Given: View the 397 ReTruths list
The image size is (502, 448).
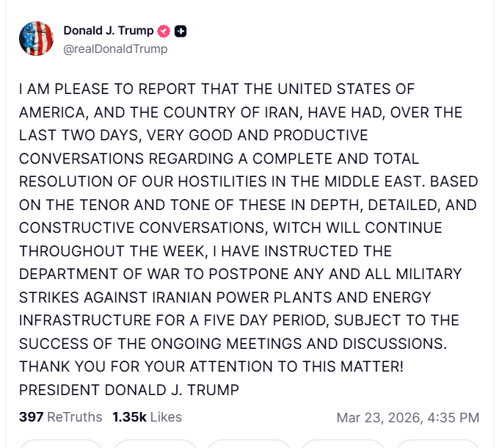Looking at the screenshot, I should (60, 417).
